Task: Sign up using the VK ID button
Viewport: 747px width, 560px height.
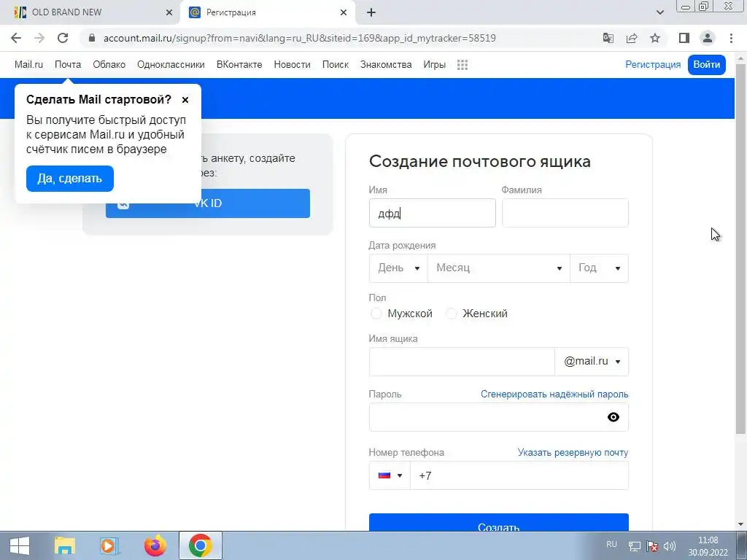Action: point(208,203)
